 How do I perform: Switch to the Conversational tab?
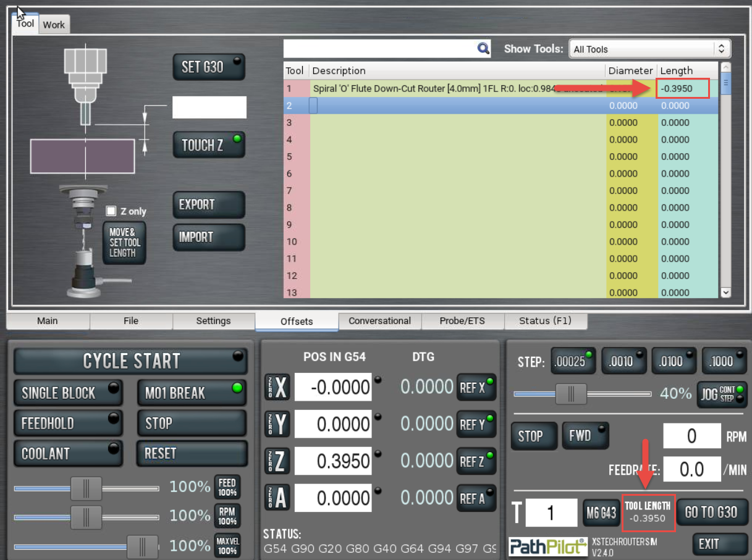click(379, 320)
